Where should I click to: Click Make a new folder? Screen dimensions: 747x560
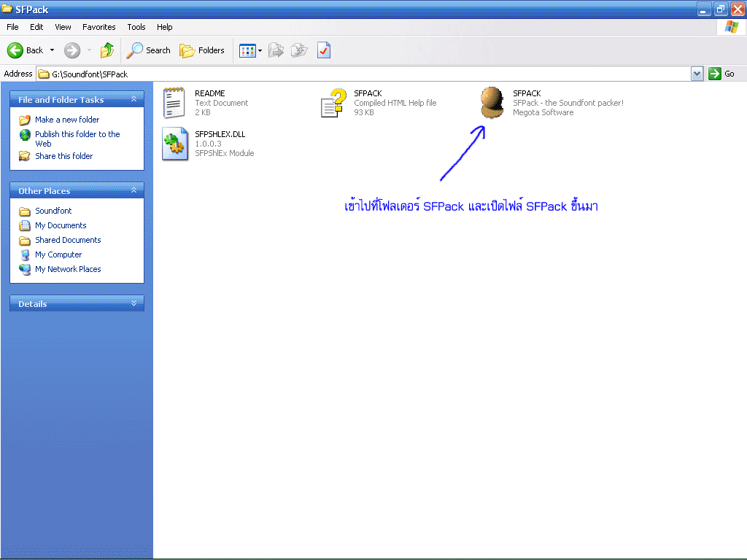[x=67, y=120]
